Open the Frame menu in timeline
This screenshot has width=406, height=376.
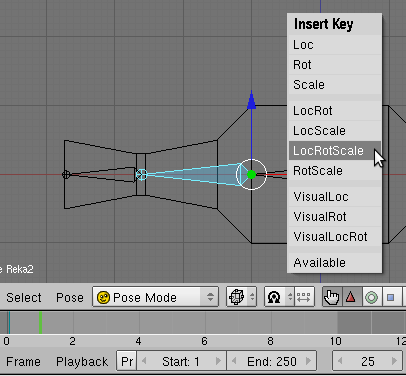[23, 362]
